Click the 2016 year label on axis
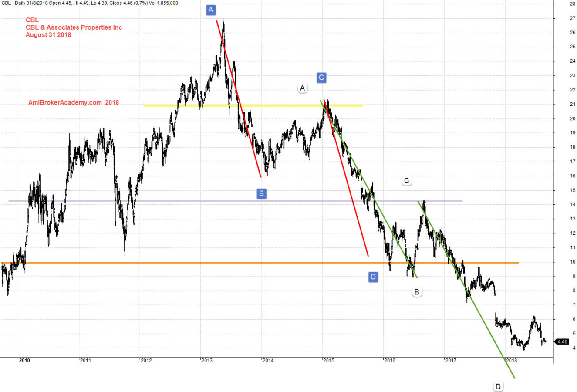Viewport: 577px width, 392px height. point(390,360)
